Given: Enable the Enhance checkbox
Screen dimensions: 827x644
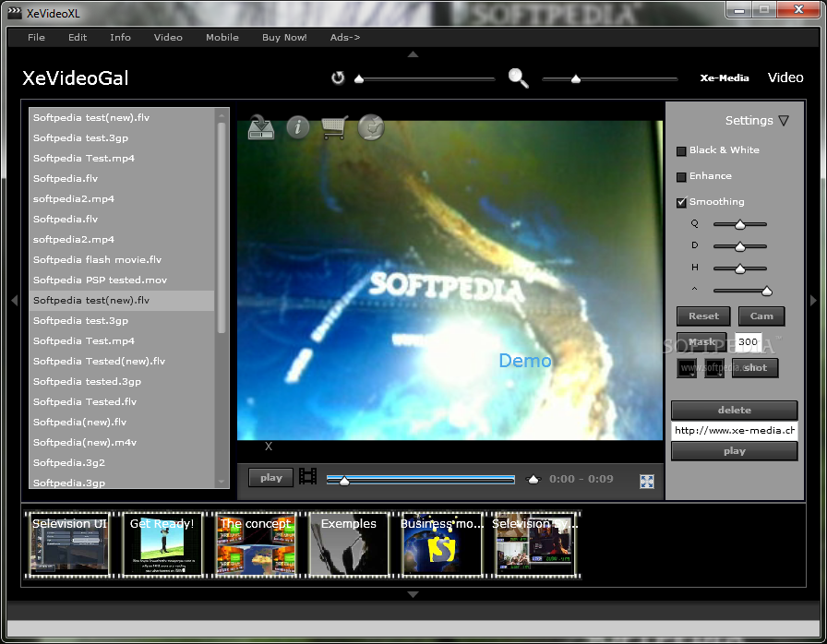Looking at the screenshot, I should (x=681, y=177).
